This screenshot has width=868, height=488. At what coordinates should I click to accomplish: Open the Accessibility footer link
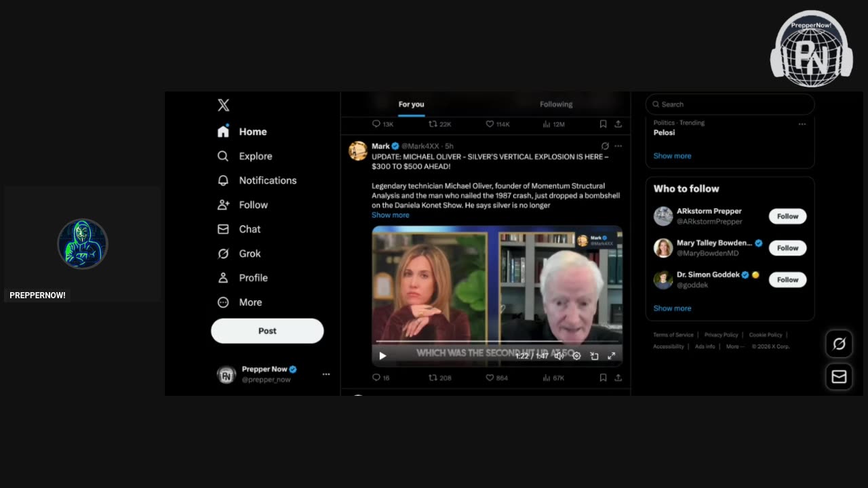669,346
